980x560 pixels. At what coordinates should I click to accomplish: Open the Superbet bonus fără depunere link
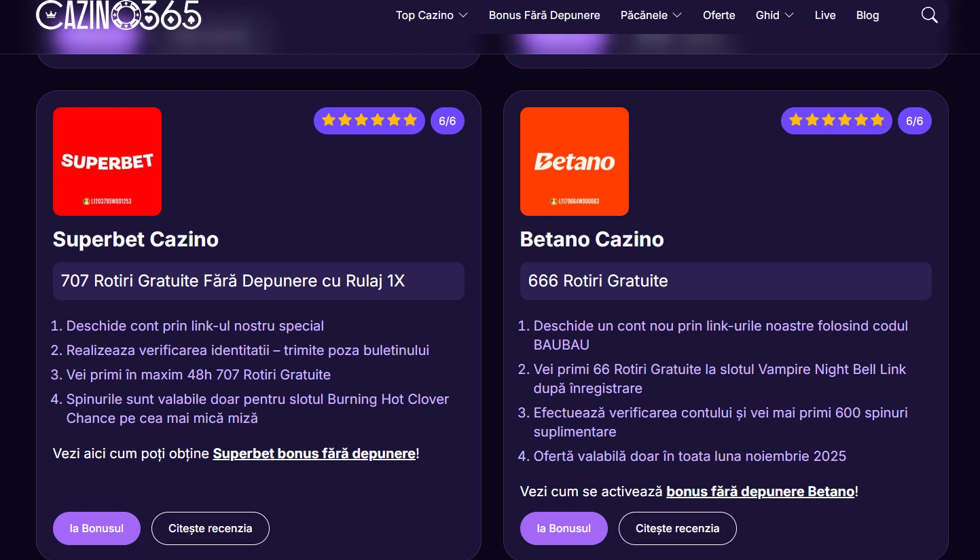tap(314, 453)
